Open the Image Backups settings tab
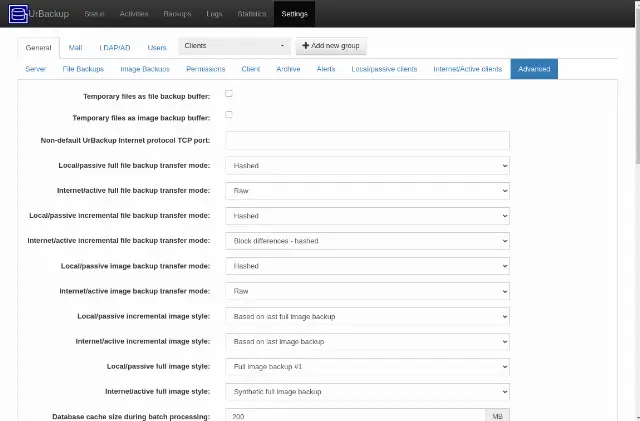Screen dimensions: 640x421 145,69
